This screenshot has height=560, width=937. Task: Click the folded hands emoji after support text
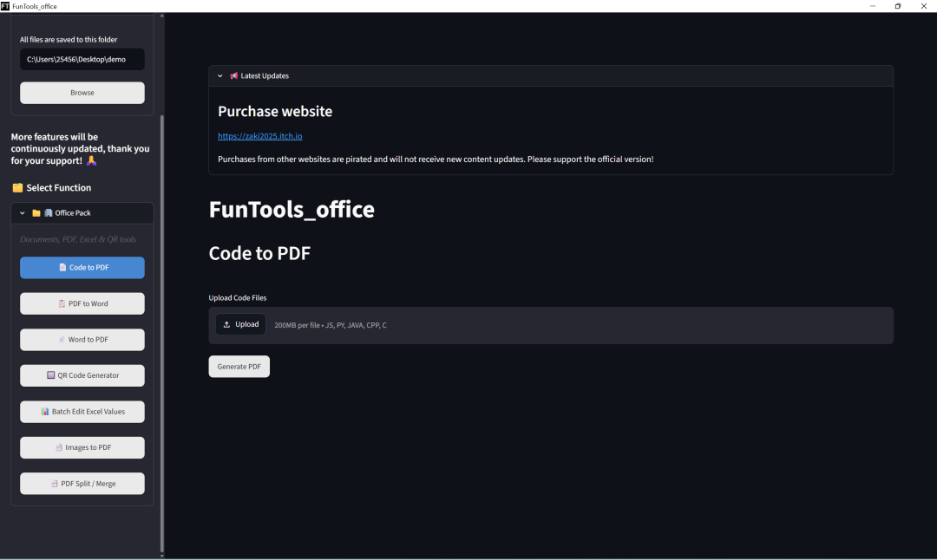pyautogui.click(x=91, y=160)
